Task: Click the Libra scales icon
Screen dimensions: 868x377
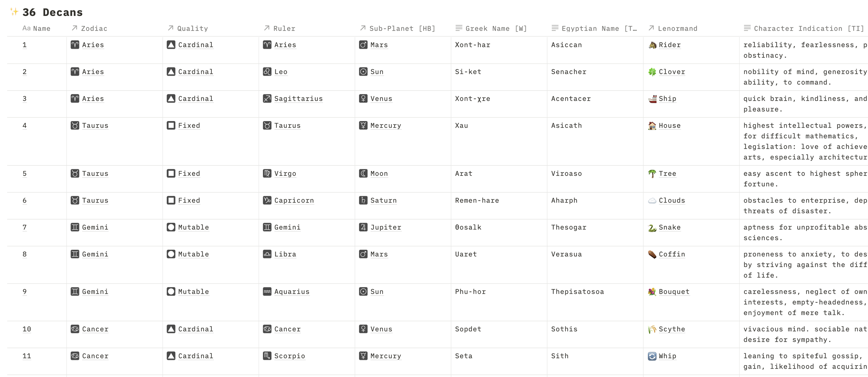Action: click(267, 254)
